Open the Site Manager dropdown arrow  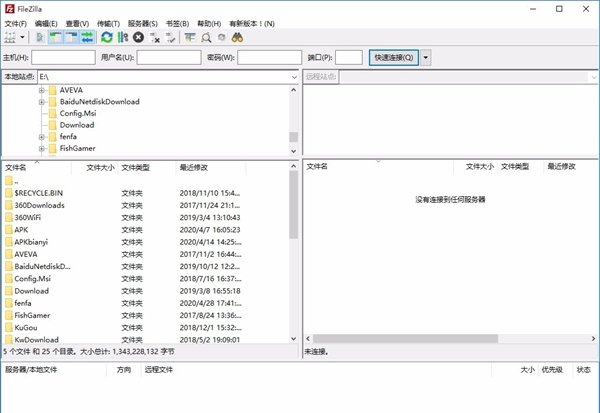[22, 38]
